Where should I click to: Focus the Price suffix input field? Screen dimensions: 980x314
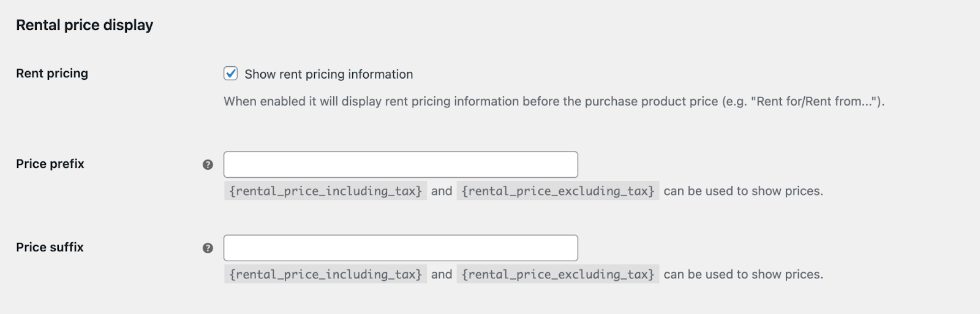pos(401,248)
